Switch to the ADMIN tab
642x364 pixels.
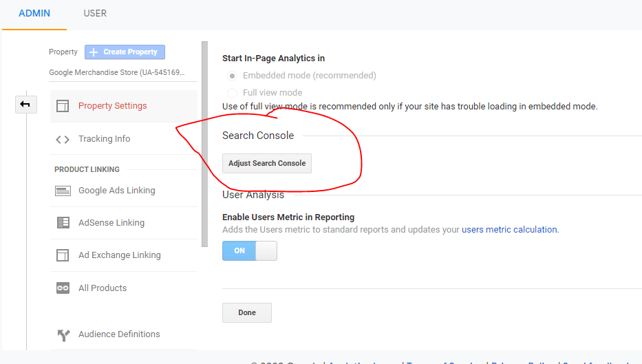[34, 13]
